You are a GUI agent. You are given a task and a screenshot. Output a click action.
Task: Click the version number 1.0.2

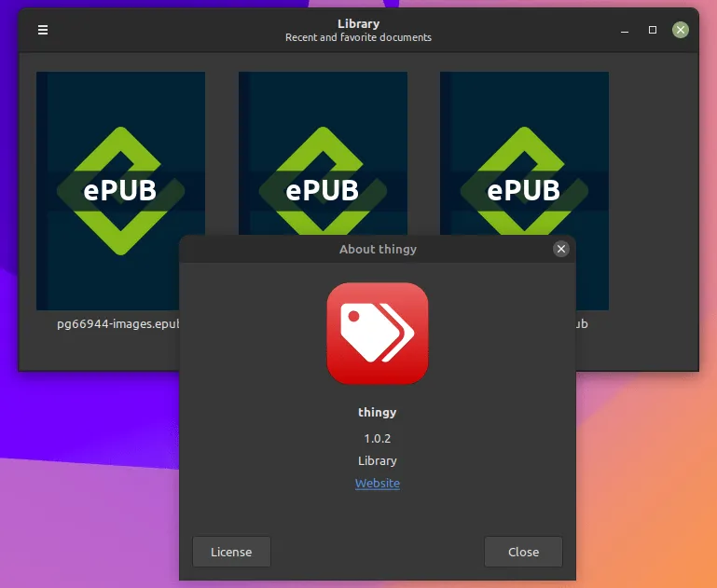pyautogui.click(x=377, y=438)
